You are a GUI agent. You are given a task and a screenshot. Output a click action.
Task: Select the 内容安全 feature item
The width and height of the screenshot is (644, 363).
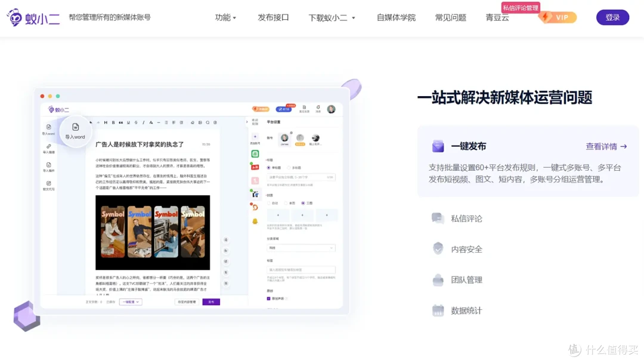tap(466, 249)
